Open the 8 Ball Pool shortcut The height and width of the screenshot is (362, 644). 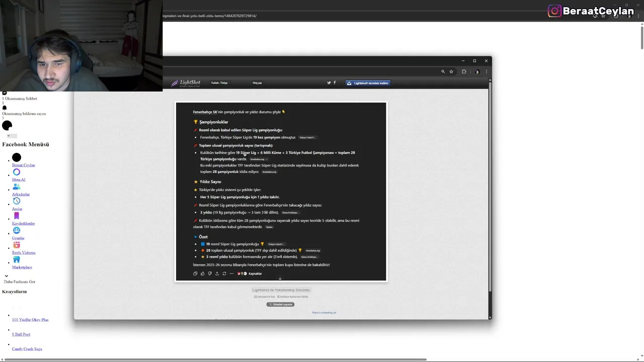point(21,334)
